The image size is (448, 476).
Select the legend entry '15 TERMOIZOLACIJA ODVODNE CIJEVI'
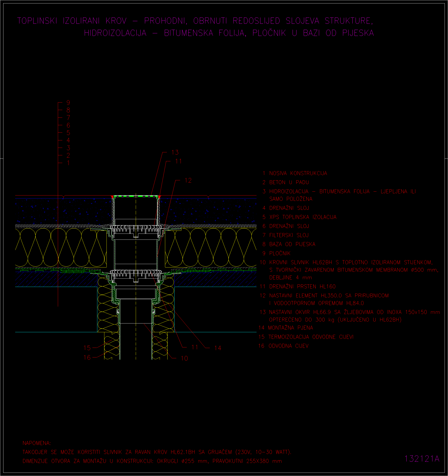(306, 337)
